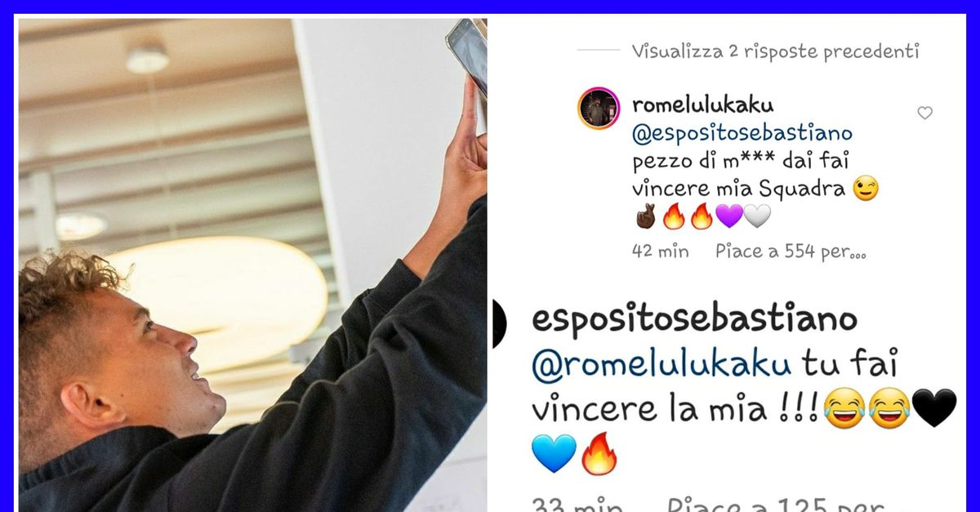
Task: Click the purple heart emoji
Action: (x=729, y=216)
